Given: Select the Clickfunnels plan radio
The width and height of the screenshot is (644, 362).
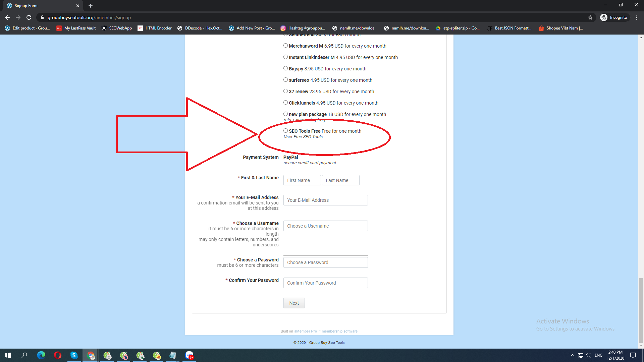Looking at the screenshot, I should point(285,103).
